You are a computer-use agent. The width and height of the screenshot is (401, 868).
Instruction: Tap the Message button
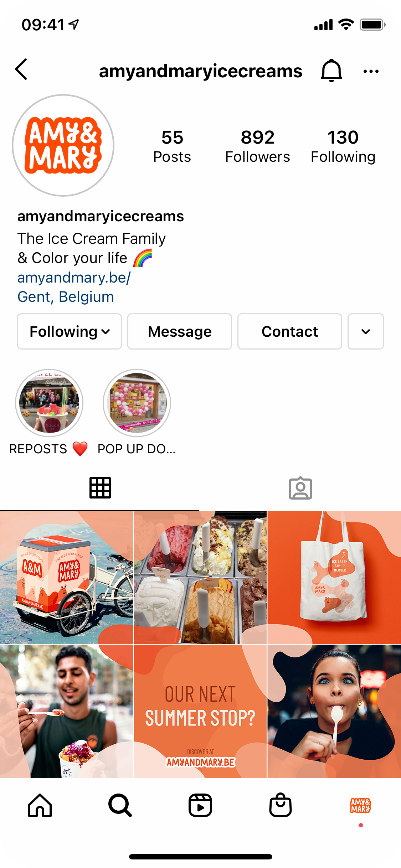[180, 331]
